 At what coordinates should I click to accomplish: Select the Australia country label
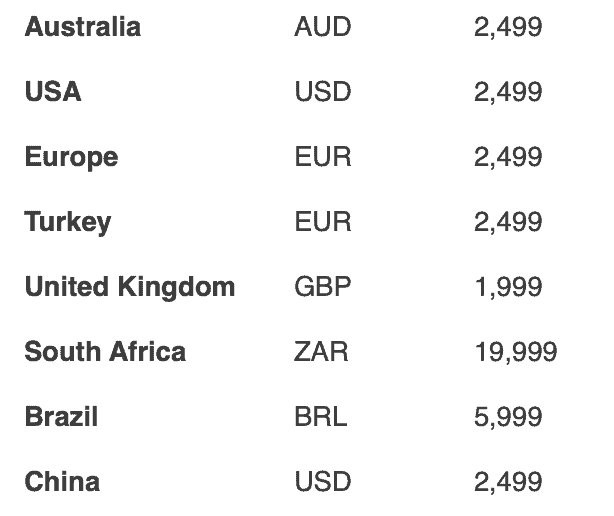(83, 27)
